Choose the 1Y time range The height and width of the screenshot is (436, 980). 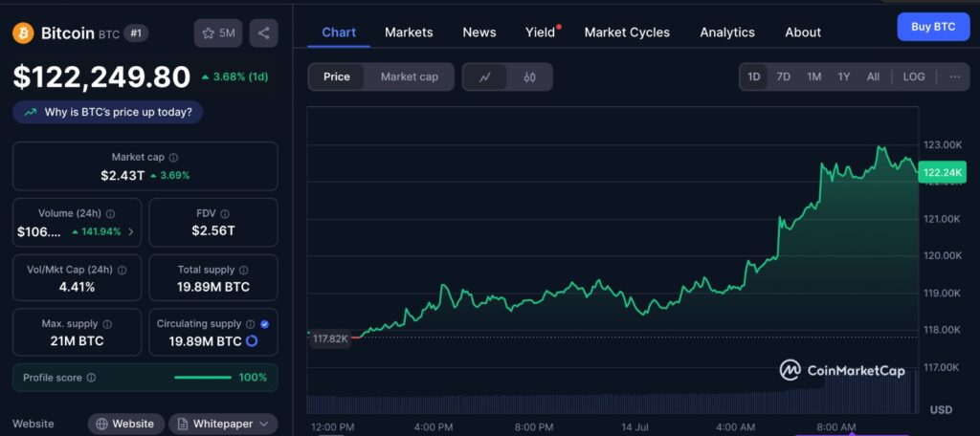(844, 76)
